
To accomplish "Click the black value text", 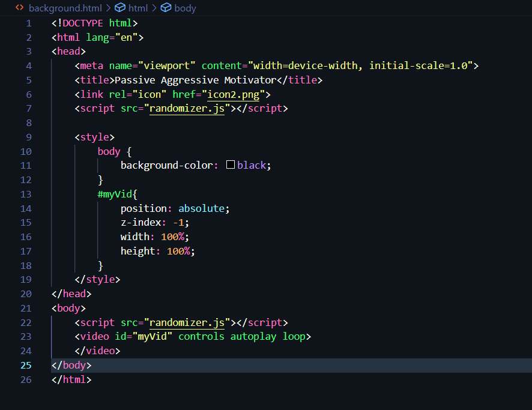I will (252, 165).
